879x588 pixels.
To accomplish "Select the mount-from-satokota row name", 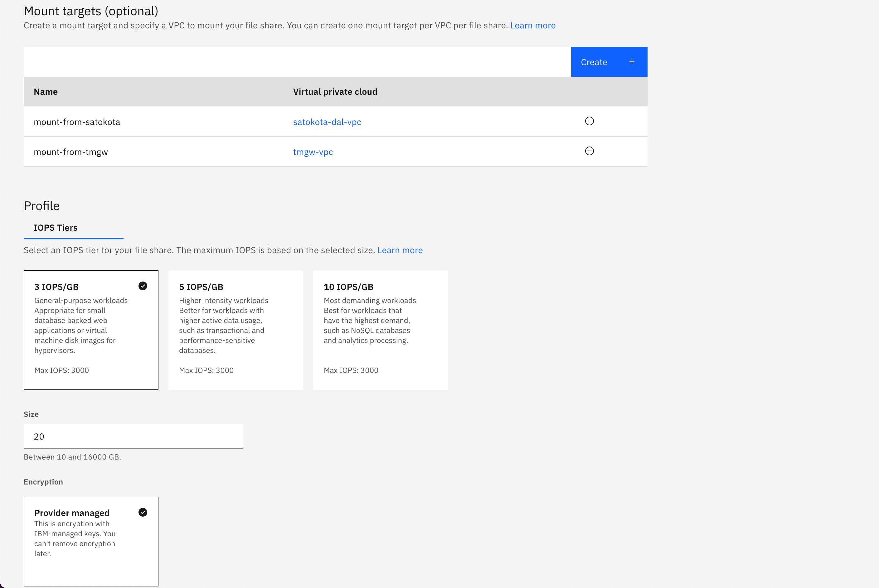I will tap(77, 122).
